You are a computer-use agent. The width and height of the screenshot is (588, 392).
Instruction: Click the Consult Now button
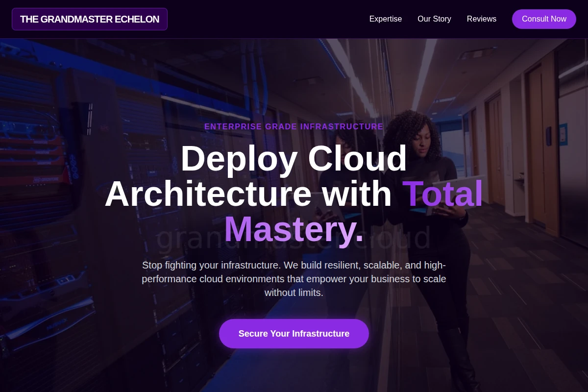tap(544, 19)
